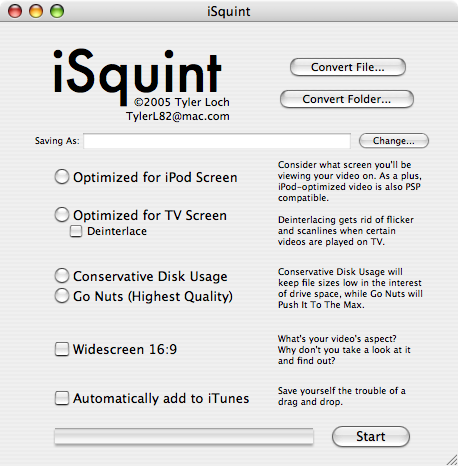Enable the Deinterlace checkbox
This screenshot has height=466, width=458.
click(x=76, y=231)
